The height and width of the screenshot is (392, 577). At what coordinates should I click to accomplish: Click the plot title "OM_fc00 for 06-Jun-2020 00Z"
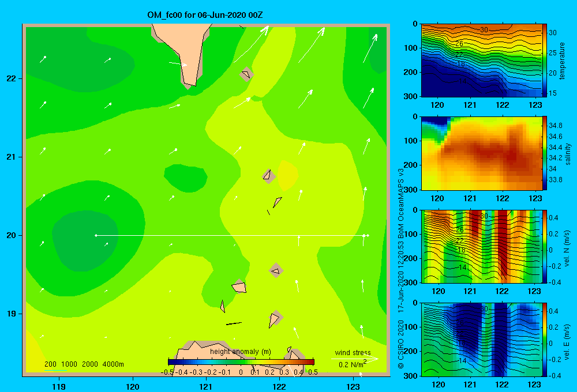click(205, 15)
